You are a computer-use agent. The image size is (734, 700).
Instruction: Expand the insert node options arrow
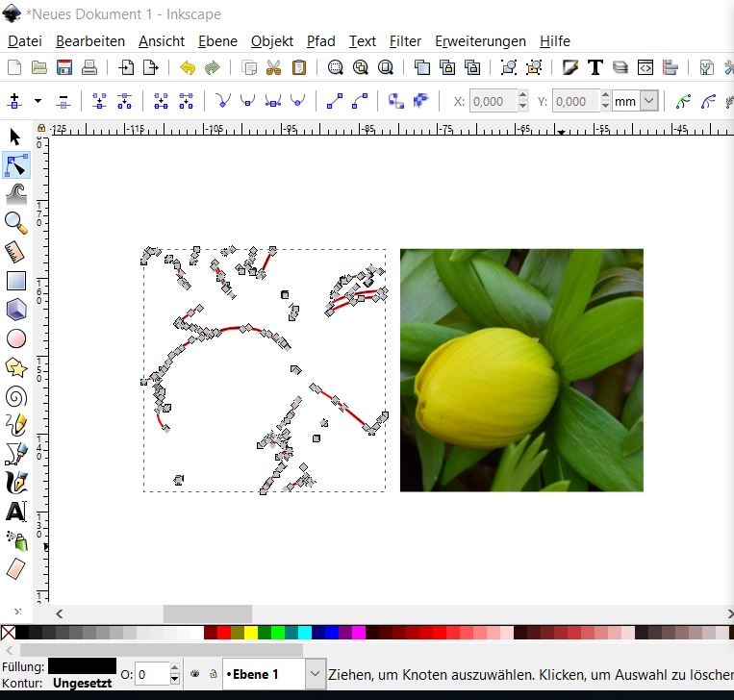[x=38, y=101]
